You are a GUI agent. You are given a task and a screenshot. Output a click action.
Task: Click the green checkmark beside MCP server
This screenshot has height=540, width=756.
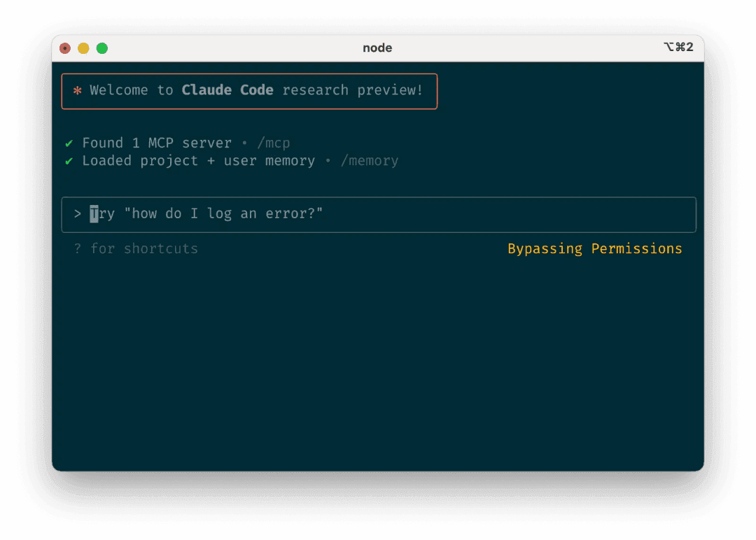(x=69, y=143)
